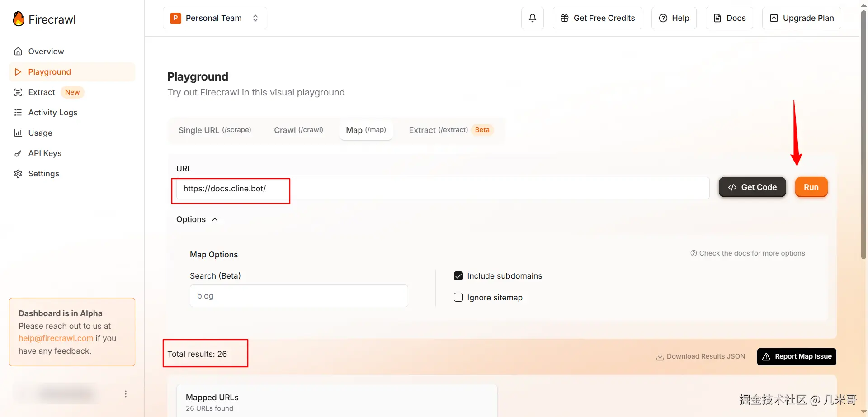
Task: Open the help@firecrawl.com email link
Action: [56, 338]
